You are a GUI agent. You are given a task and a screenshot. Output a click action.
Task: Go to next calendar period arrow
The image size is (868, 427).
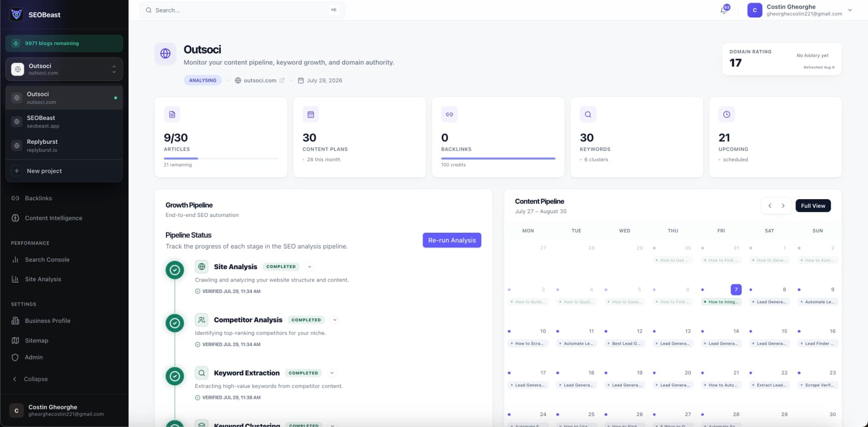click(x=783, y=206)
